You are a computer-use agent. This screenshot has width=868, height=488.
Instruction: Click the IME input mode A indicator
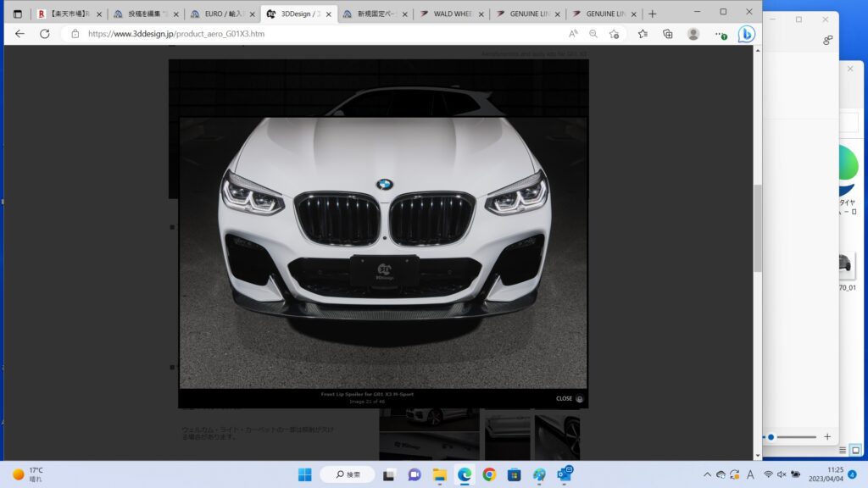point(750,474)
